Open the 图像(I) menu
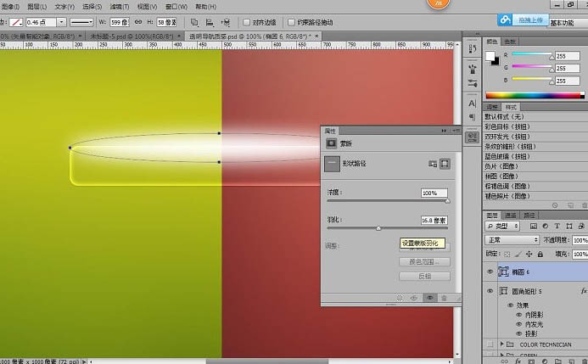 (10, 7)
